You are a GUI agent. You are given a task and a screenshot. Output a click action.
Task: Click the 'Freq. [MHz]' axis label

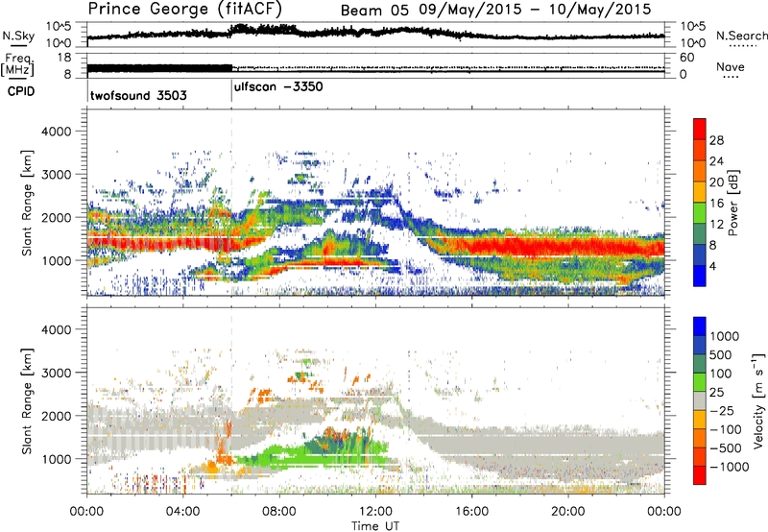point(18,65)
